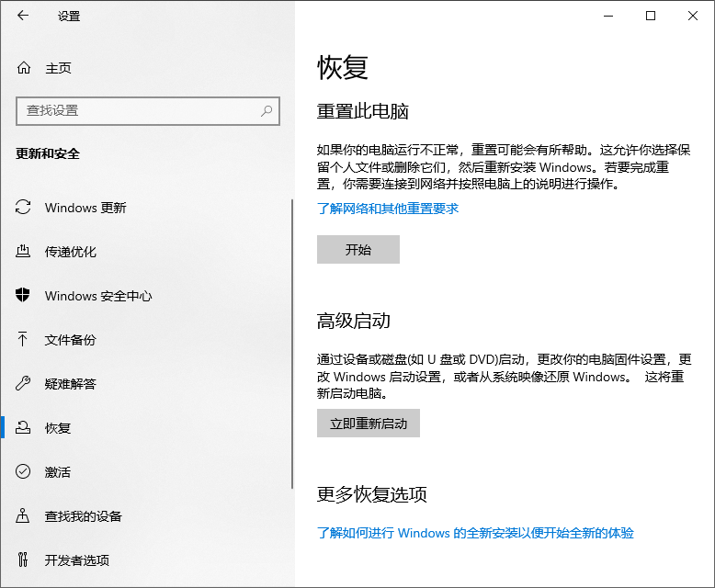Image resolution: width=715 pixels, height=588 pixels.
Task: Open 激活 settings page
Action: (x=58, y=471)
